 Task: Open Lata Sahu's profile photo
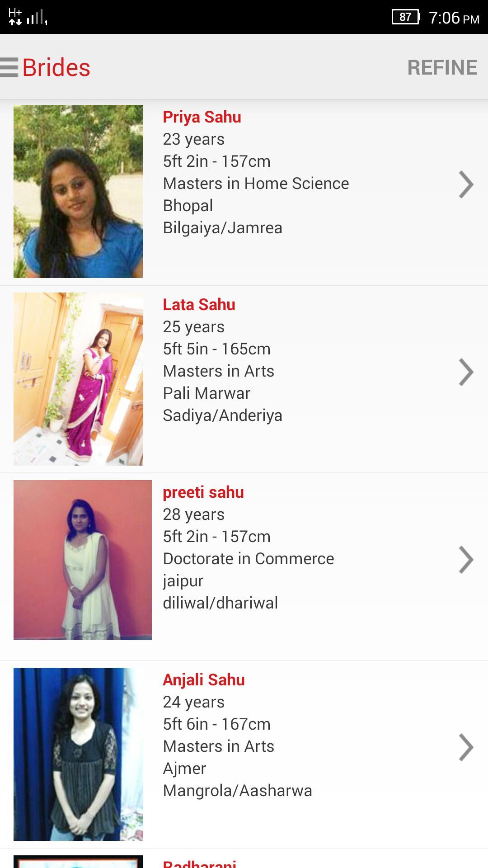pyautogui.click(x=78, y=379)
